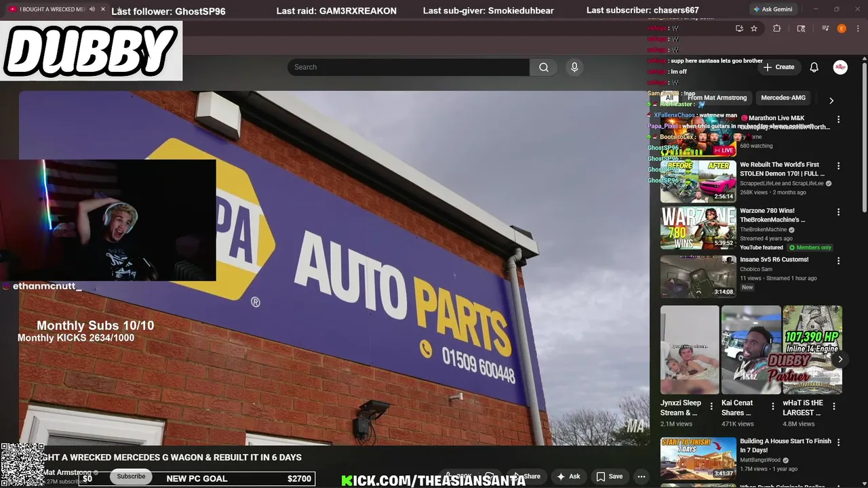Image resolution: width=868 pixels, height=488 pixels.
Task: Click the '680 watching' text
Action: [756, 146]
